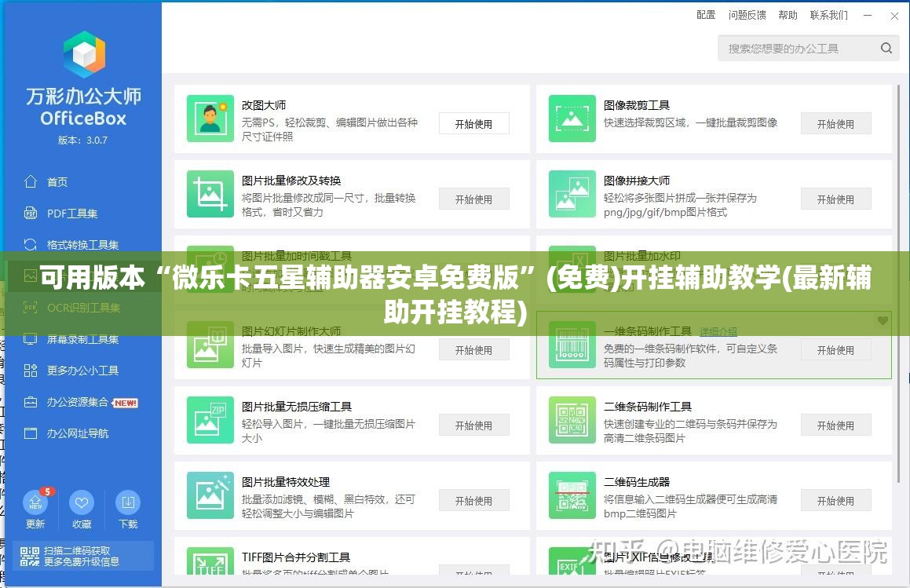Click the 版本: 3.0.7 text
The height and width of the screenshot is (588, 910).
[82, 140]
